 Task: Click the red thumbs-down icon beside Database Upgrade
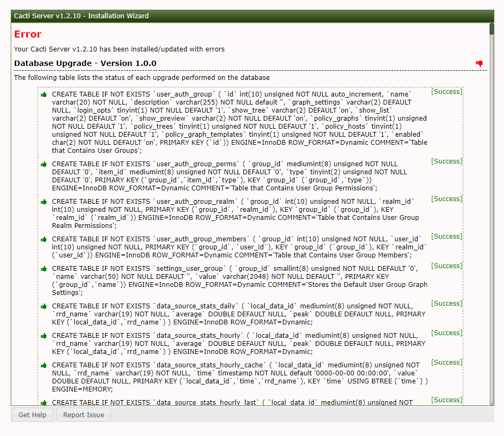click(479, 63)
